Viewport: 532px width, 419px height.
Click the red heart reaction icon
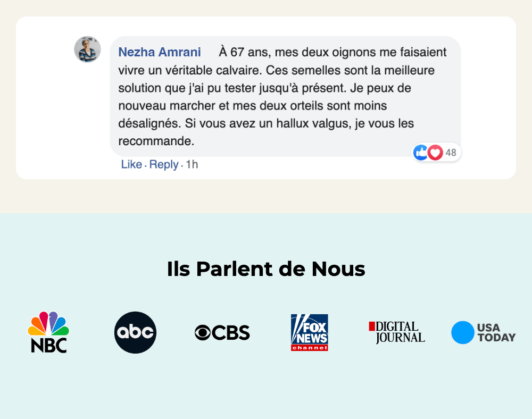435,153
